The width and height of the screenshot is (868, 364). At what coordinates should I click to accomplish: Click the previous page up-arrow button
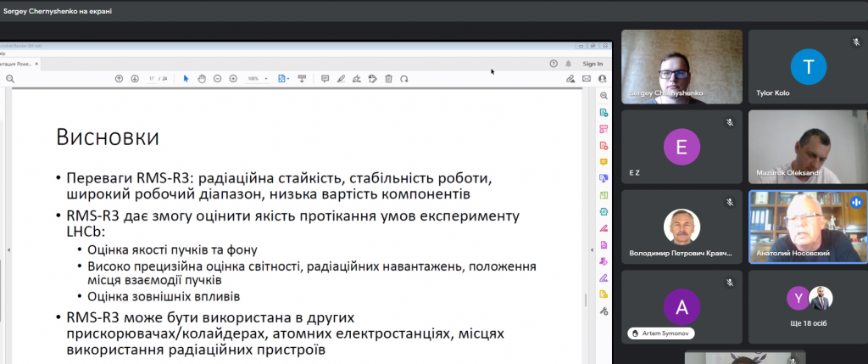pos(120,79)
